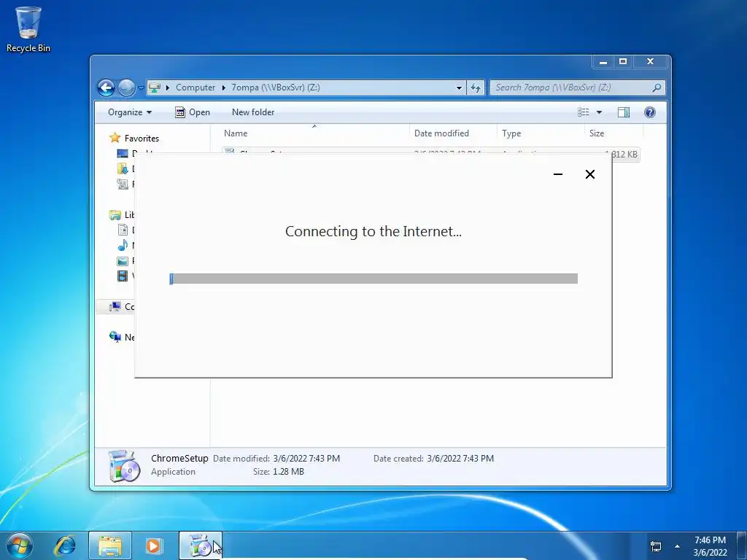The width and height of the screenshot is (747, 560).
Task: Launch Internet Explorer from taskbar
Action: tap(65, 545)
